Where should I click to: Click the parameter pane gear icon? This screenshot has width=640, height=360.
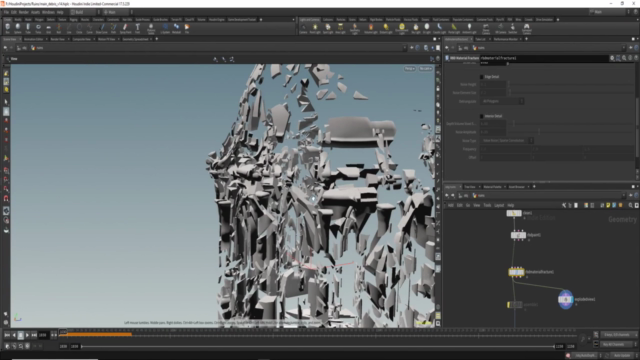point(612,58)
